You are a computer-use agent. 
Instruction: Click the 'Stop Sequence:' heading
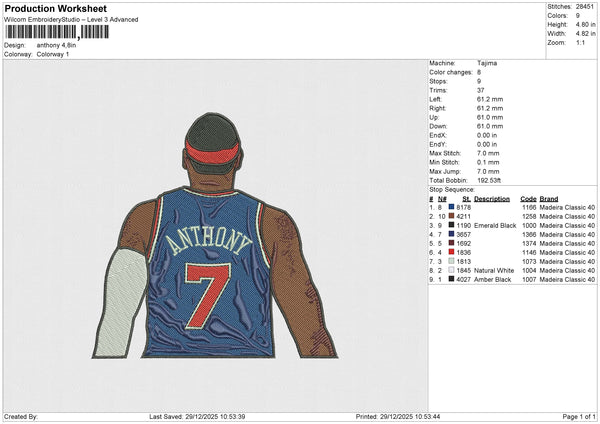[452, 190]
